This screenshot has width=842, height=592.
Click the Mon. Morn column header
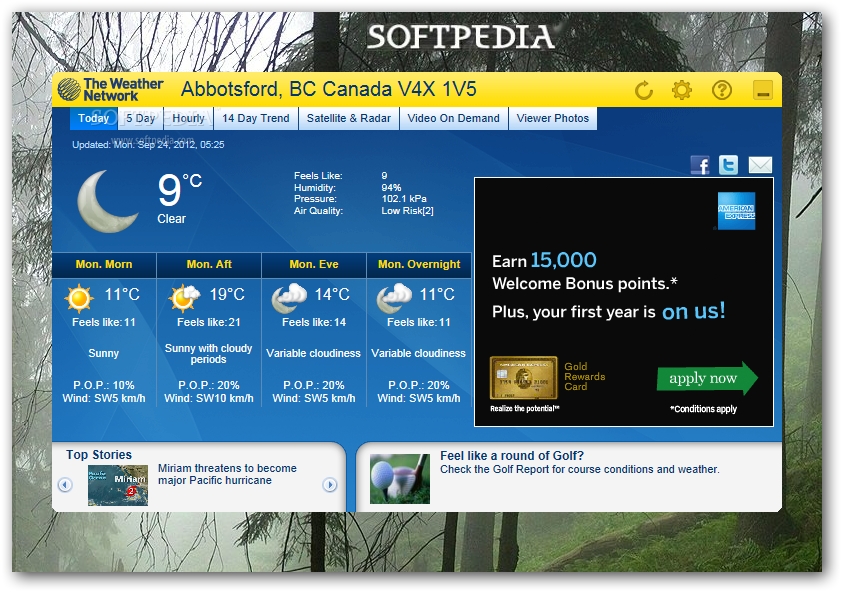[x=104, y=264]
